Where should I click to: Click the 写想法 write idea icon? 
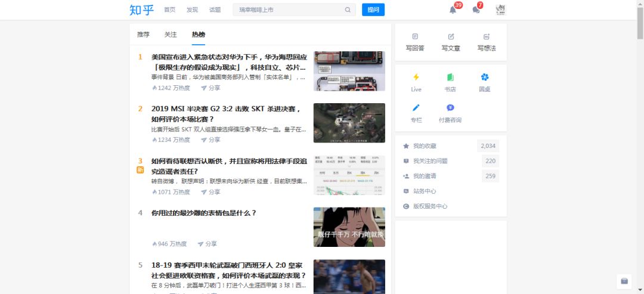coord(487,36)
